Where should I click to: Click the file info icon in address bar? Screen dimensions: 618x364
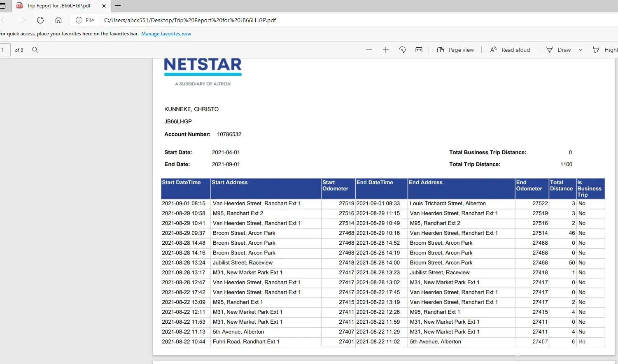79,20
